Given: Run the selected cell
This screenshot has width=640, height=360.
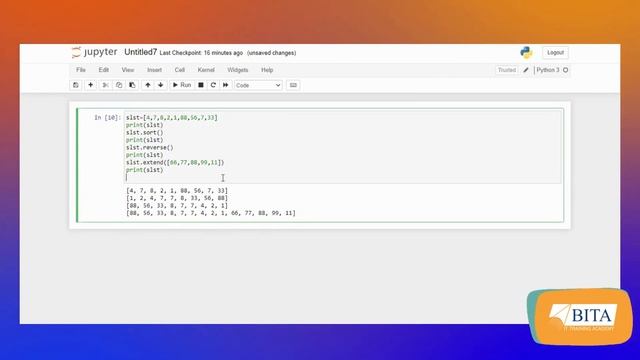Looking at the screenshot, I should point(182,85).
